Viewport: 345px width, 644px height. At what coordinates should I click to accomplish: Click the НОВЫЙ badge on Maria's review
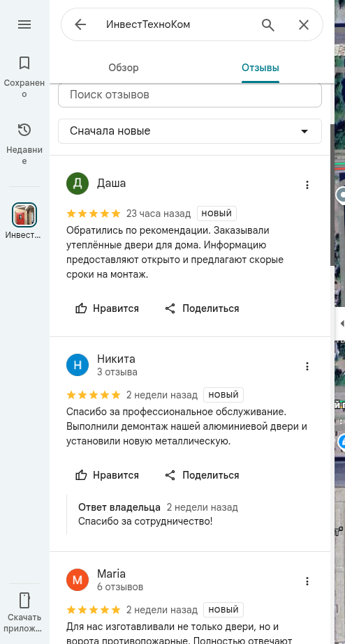(223, 610)
